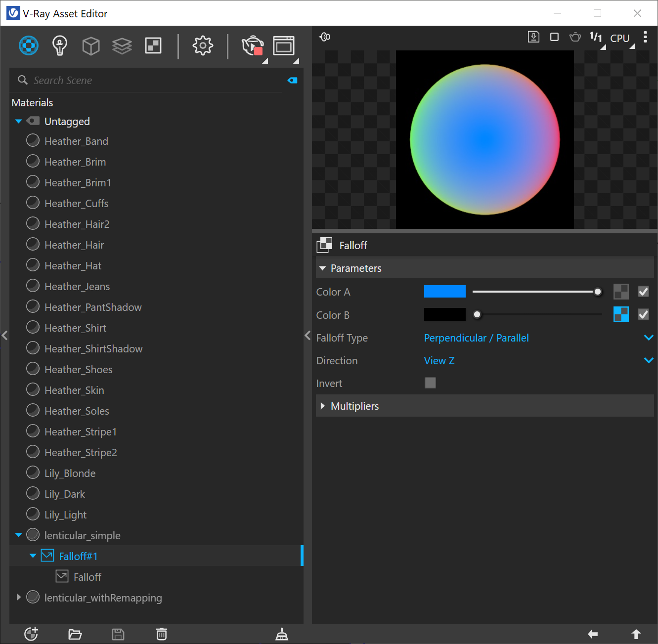The image size is (658, 644).
Task: Open the V-Ray render Settings panel
Action: point(202,45)
